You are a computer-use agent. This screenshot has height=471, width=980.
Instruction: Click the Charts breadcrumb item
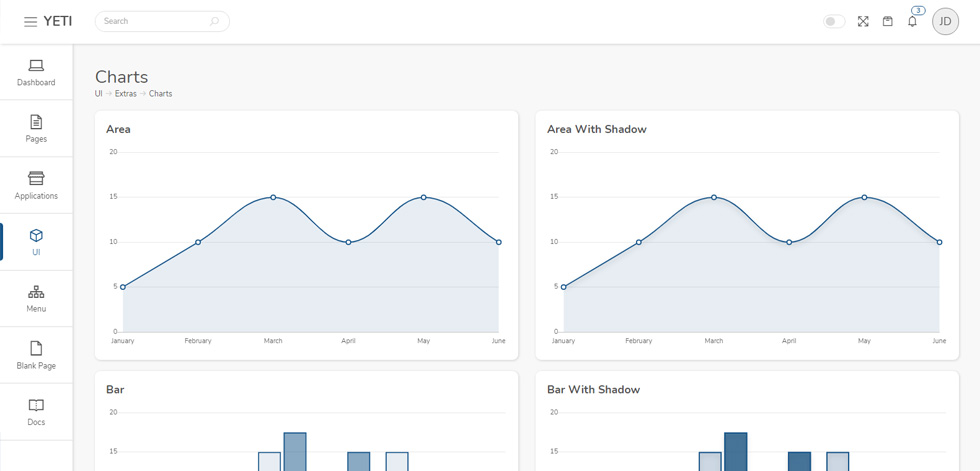(161, 94)
